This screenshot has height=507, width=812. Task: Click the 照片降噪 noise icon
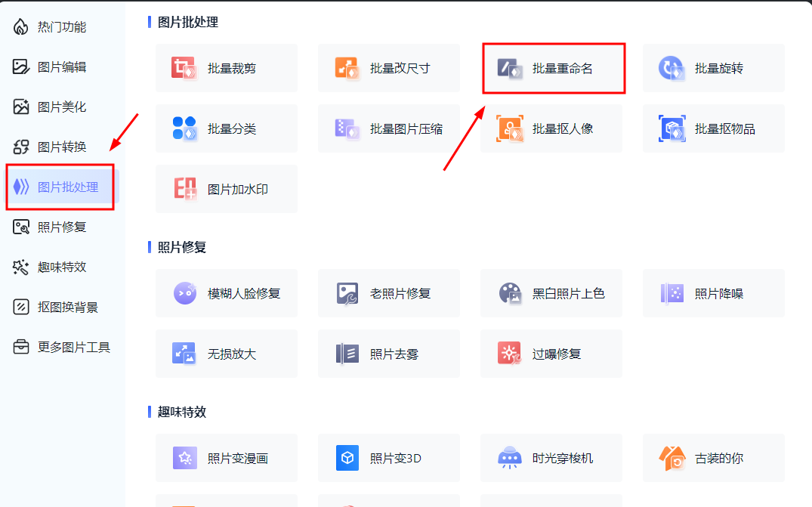point(672,293)
